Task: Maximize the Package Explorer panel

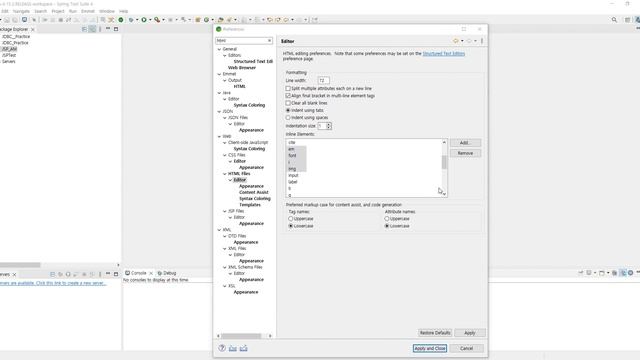Action: (x=116, y=29)
